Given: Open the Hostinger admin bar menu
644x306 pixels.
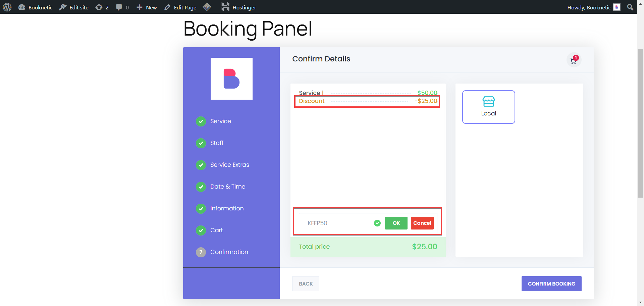Looking at the screenshot, I should point(239,7).
